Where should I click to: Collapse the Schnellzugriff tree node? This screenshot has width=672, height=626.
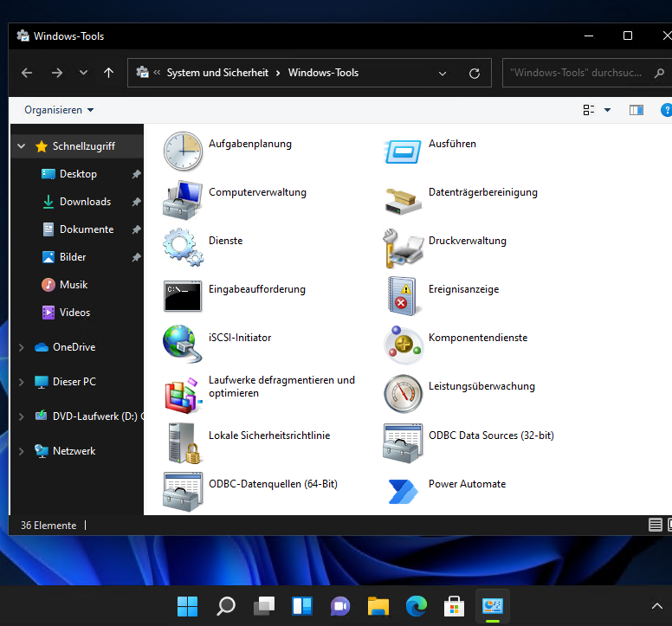pyautogui.click(x=21, y=146)
